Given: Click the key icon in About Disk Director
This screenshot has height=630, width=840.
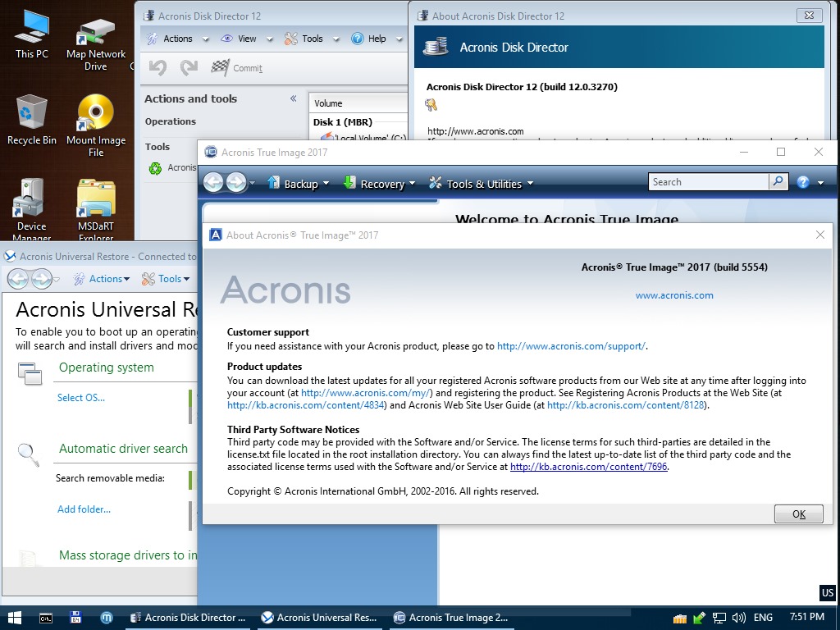Looking at the screenshot, I should (x=431, y=105).
